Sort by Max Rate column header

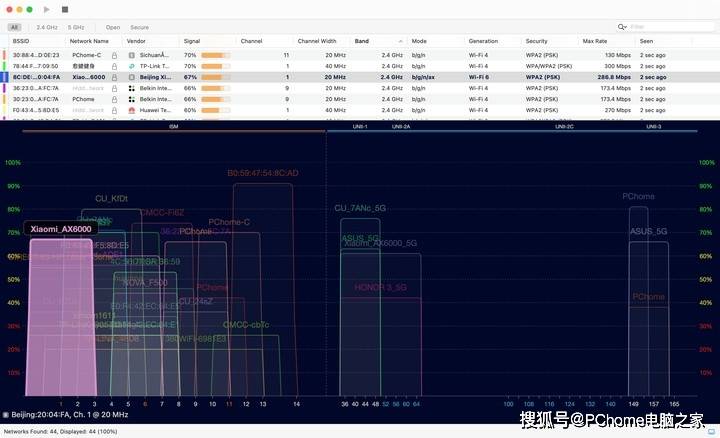(595, 41)
